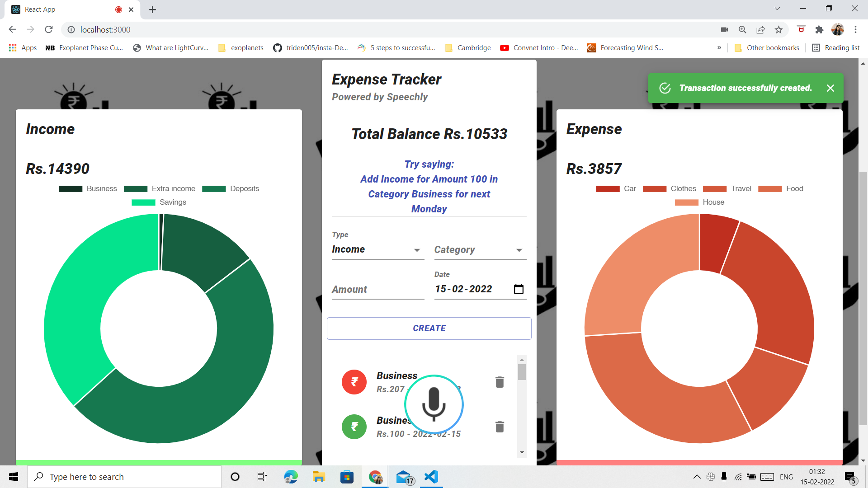Open the date picker calendar icon
The height and width of the screenshot is (488, 868).
pos(519,289)
